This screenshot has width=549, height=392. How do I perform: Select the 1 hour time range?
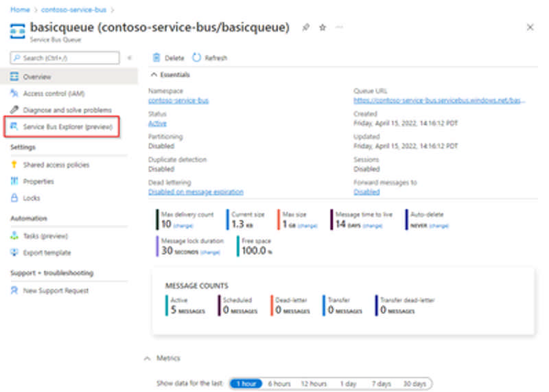[x=246, y=384]
